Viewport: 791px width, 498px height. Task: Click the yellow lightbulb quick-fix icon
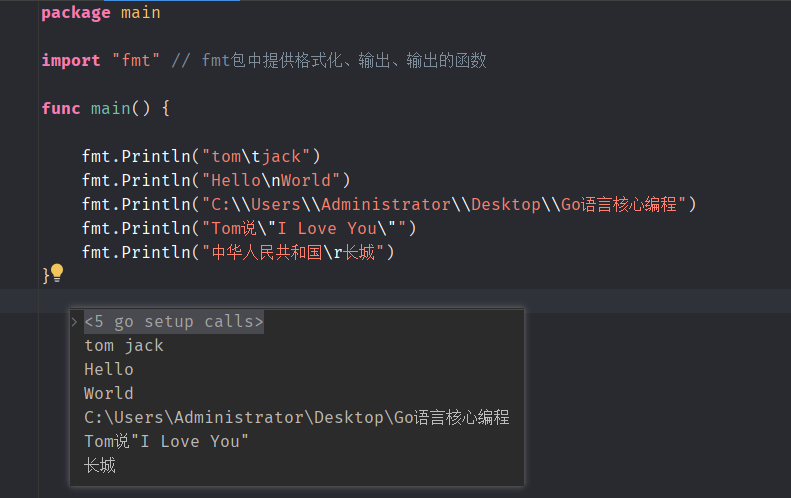[x=57, y=273]
